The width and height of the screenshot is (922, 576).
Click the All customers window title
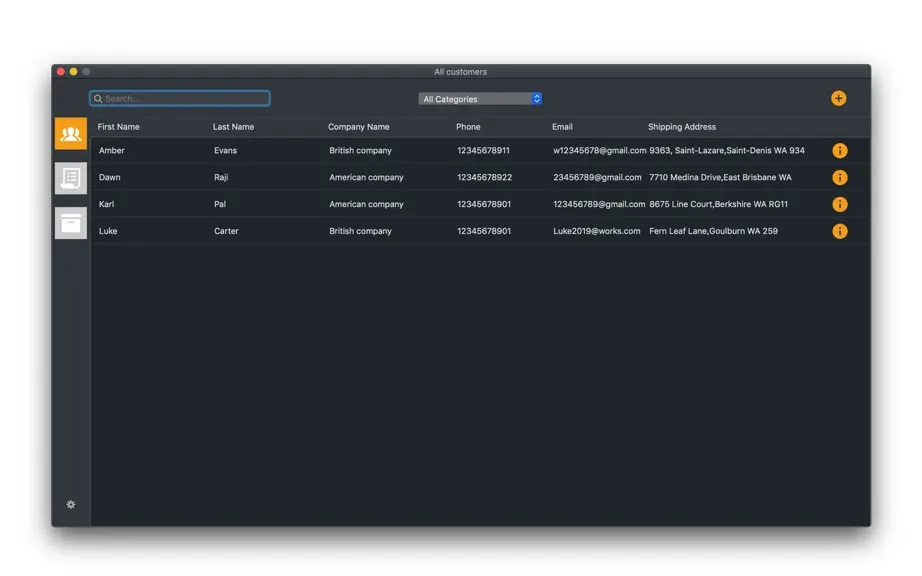tap(460, 72)
